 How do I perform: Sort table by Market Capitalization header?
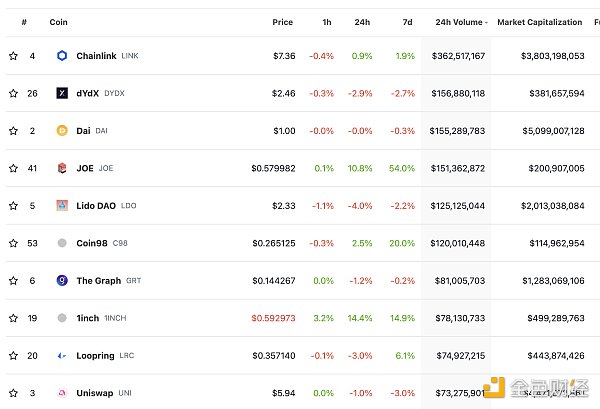(x=540, y=21)
